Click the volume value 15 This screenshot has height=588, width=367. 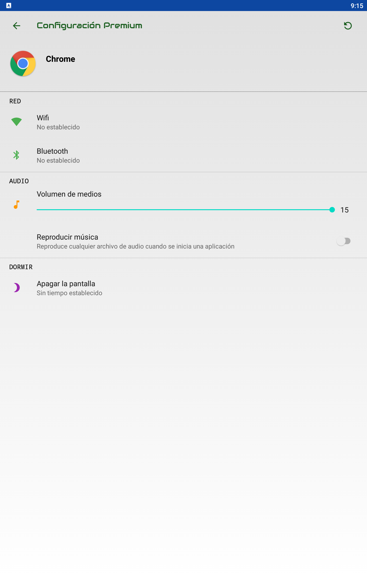pyautogui.click(x=345, y=210)
